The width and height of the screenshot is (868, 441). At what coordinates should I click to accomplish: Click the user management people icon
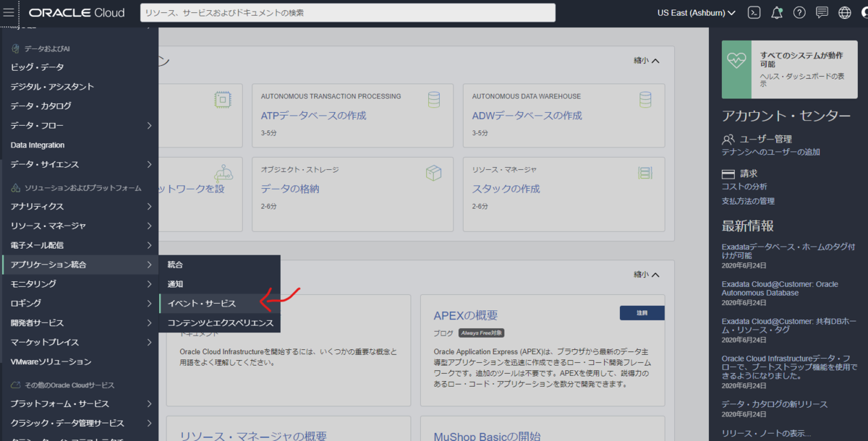click(728, 139)
